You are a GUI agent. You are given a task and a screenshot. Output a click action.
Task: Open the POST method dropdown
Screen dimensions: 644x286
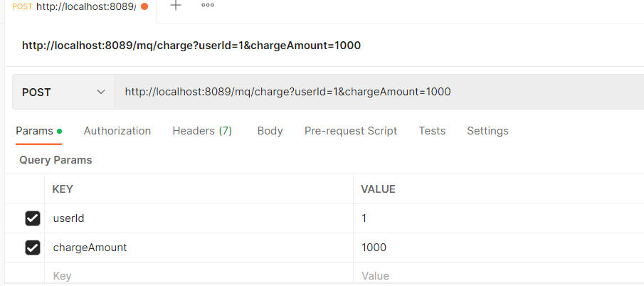(x=63, y=92)
